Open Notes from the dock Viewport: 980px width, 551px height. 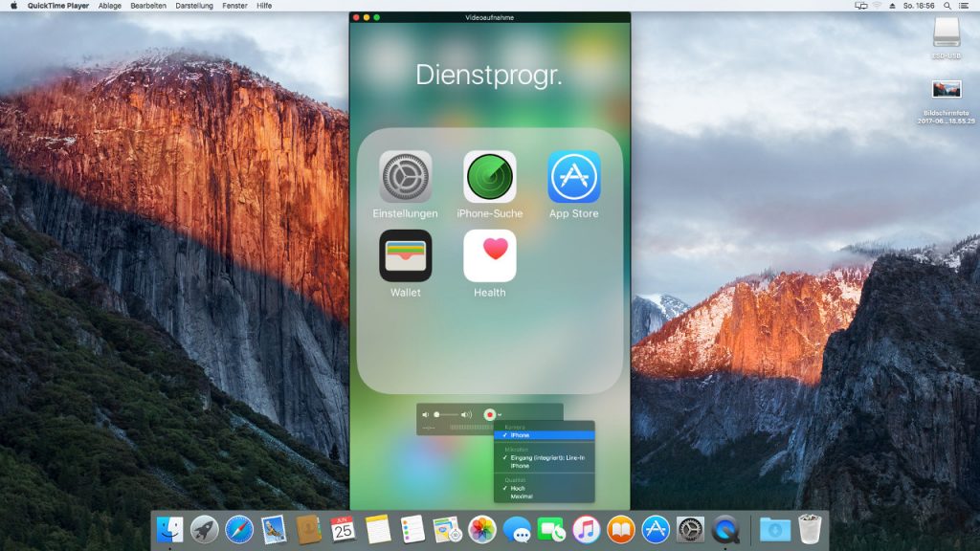[377, 530]
